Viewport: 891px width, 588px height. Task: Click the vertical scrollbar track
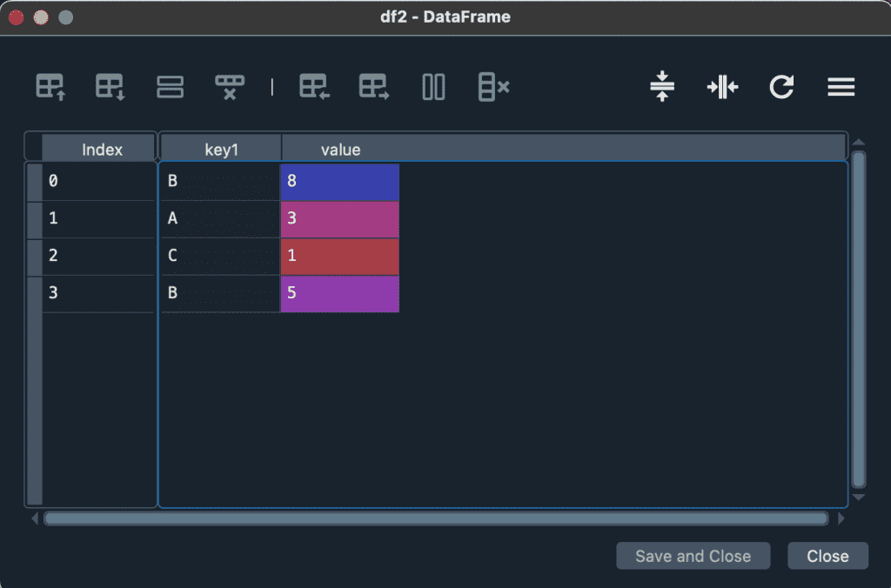[x=859, y=319]
